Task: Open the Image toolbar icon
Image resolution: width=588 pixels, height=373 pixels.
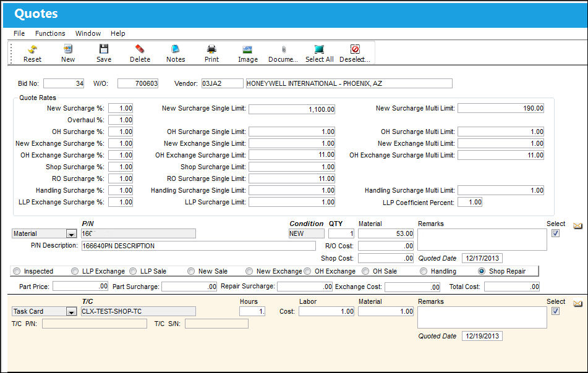Action: 247,49
